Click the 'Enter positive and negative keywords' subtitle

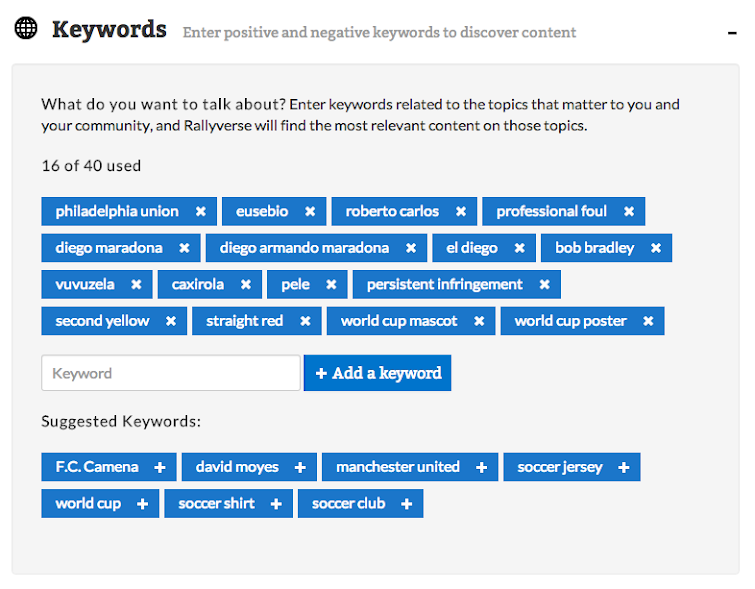(379, 32)
